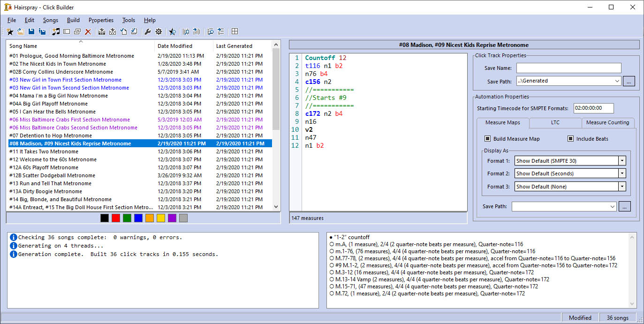The width and height of the screenshot is (644, 324).
Task: Toggle the Include Beats checkbox
Action: pos(571,139)
